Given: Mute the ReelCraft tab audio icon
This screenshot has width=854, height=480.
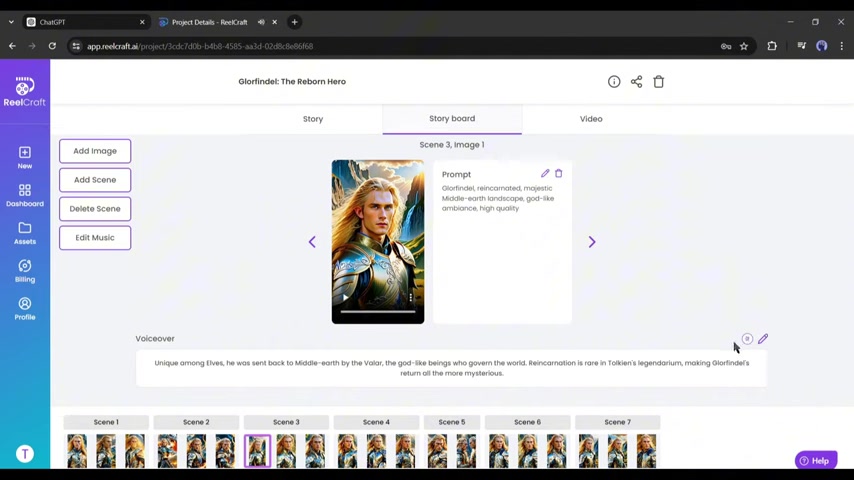Looking at the screenshot, I should (261, 22).
